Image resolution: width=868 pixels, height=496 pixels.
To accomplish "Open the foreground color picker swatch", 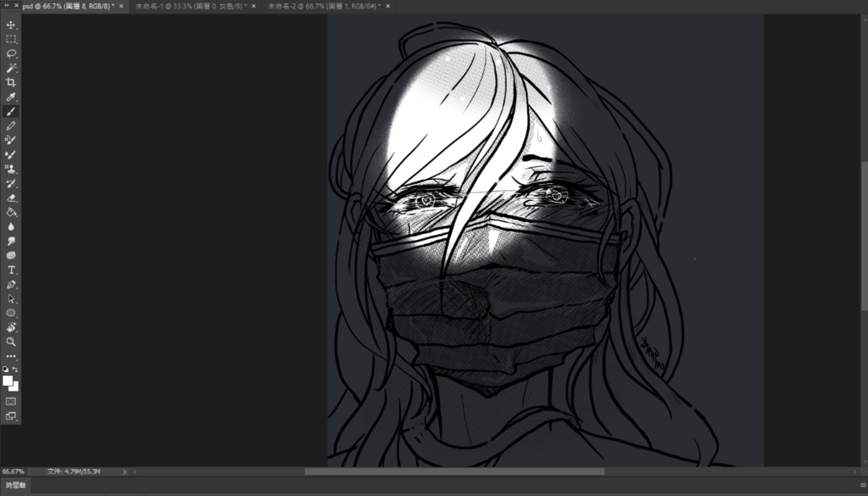I will click(x=7, y=381).
